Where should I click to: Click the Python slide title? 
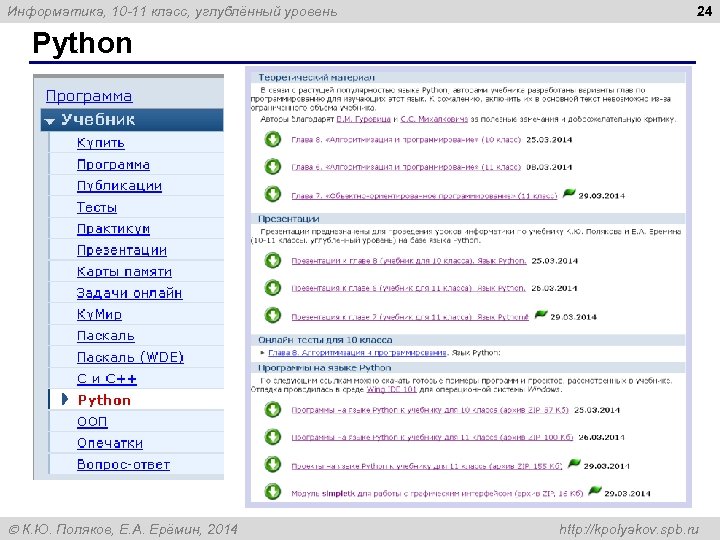[x=82, y=43]
